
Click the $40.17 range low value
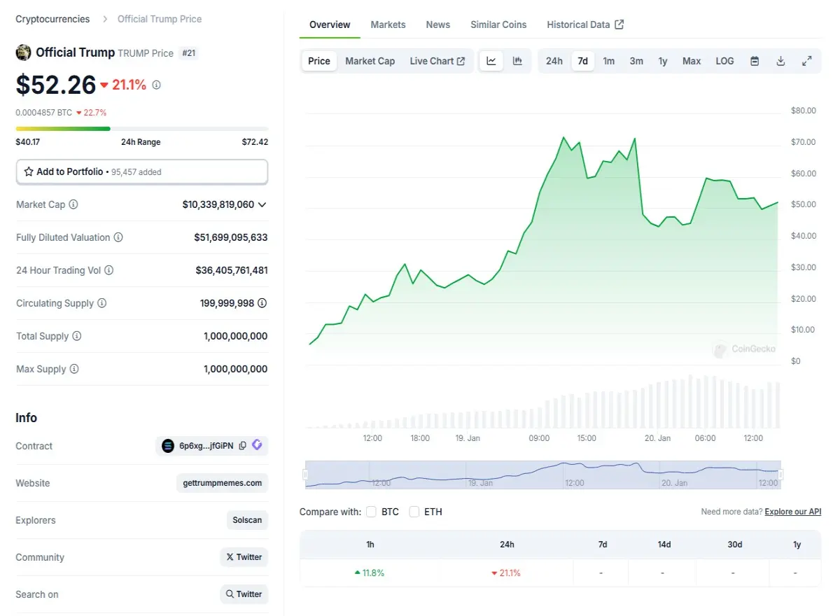(x=28, y=142)
